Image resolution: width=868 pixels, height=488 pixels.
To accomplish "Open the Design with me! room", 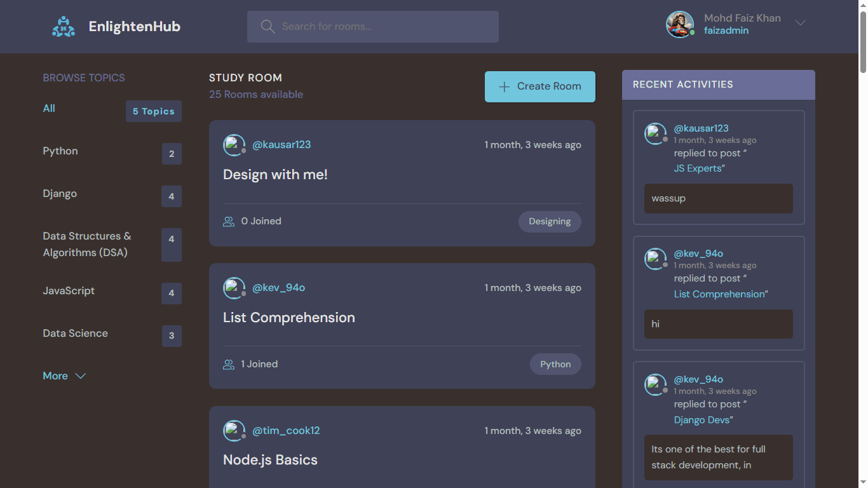I will pos(275,175).
